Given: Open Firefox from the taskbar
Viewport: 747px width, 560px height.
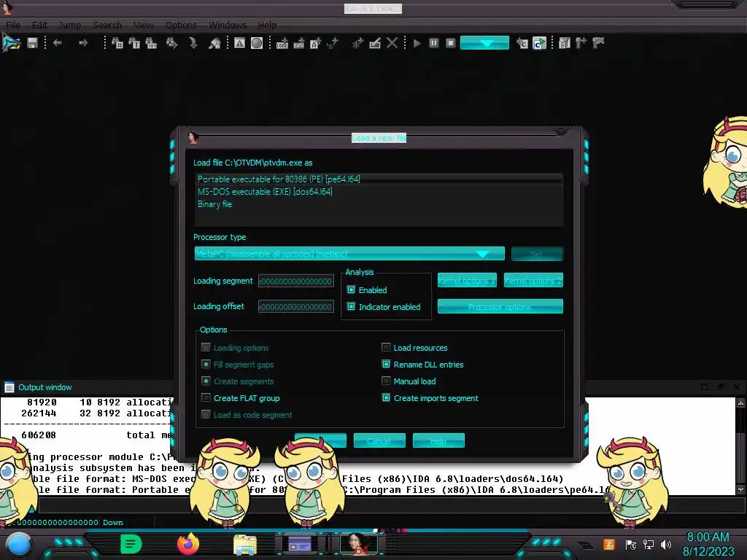Looking at the screenshot, I should tap(188, 544).
